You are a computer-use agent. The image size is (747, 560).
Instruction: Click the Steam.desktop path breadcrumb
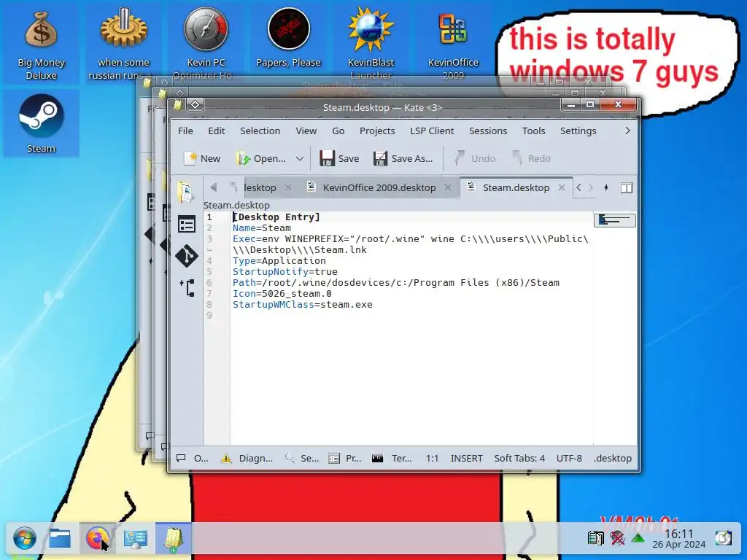(x=237, y=205)
